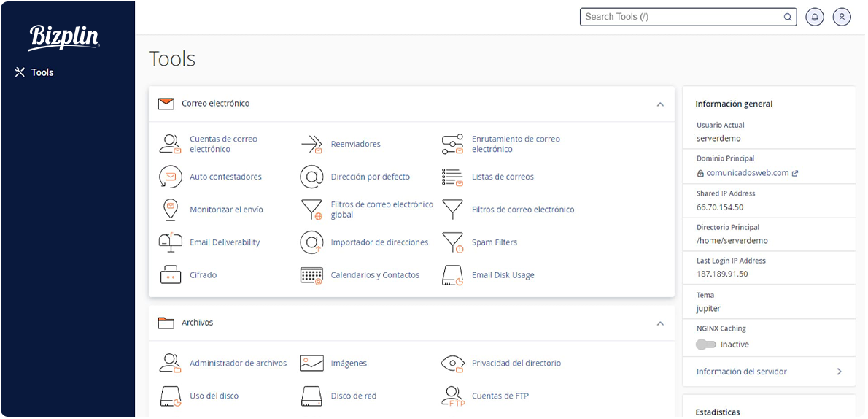Open the Spam Filters link
The height and width of the screenshot is (419, 868).
495,242
